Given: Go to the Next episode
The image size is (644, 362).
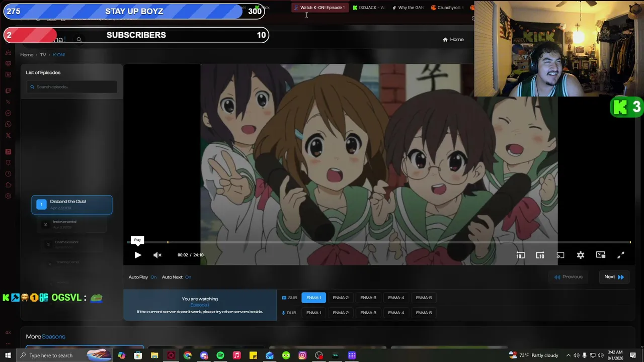Looking at the screenshot, I should click(614, 277).
